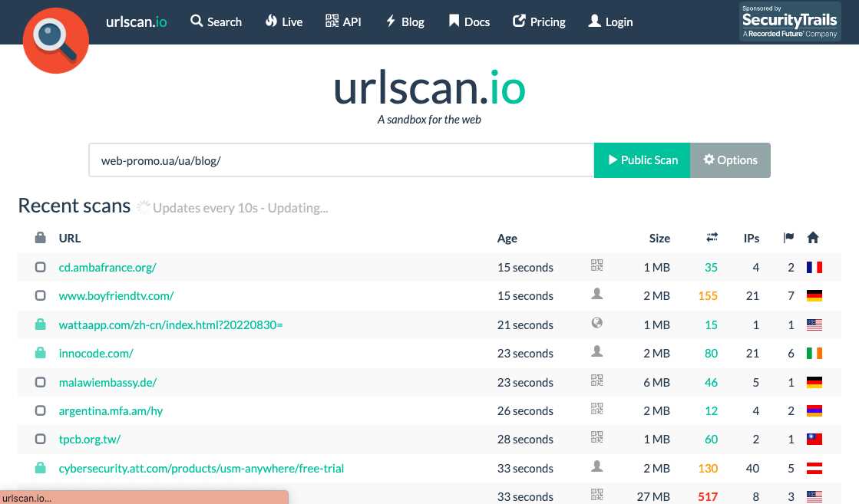Open scan Options
This screenshot has height=504, width=859.
pos(730,160)
